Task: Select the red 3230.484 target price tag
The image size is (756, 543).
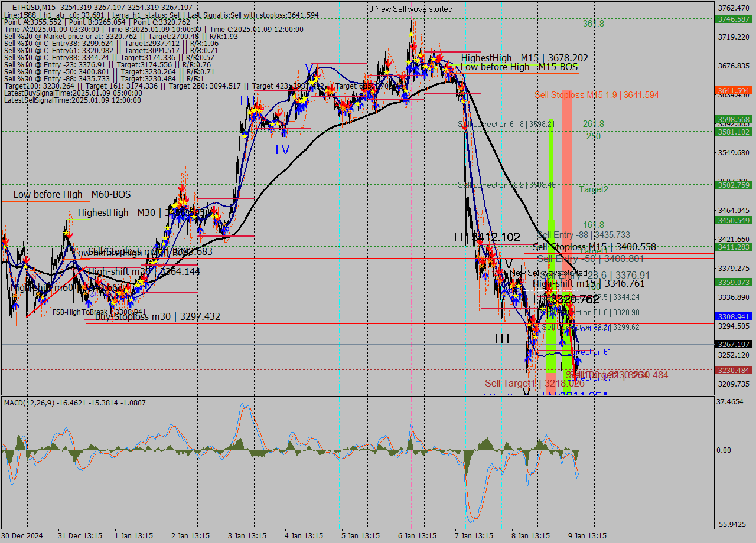Action: pyautogui.click(x=734, y=370)
